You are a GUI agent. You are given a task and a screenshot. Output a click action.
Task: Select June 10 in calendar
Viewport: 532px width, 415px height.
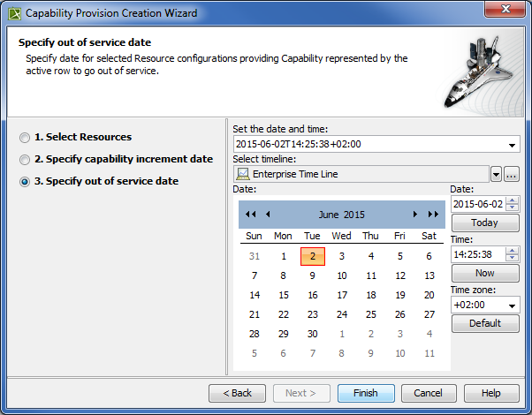pyautogui.click(x=342, y=275)
